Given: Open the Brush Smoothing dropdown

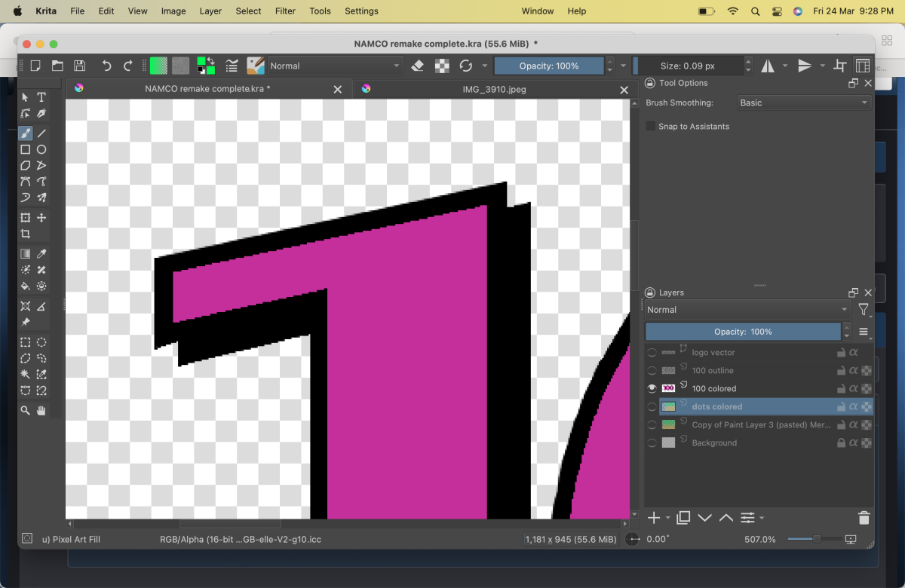Looking at the screenshot, I should [803, 103].
